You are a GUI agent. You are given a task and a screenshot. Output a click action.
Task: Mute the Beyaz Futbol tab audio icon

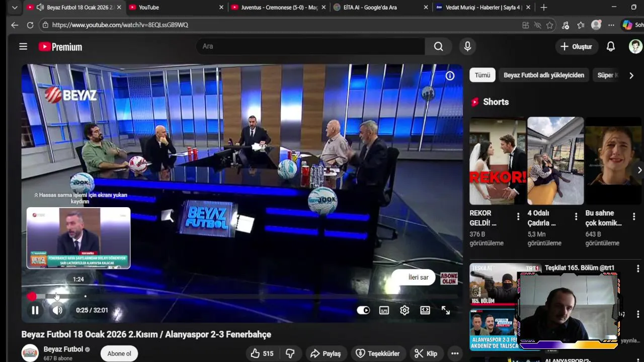click(x=40, y=8)
